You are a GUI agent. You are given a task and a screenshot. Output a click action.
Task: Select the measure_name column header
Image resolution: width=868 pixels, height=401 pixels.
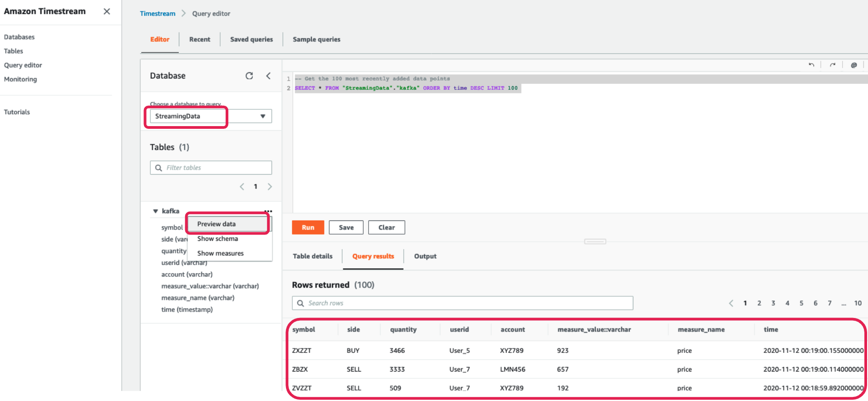[x=701, y=329]
